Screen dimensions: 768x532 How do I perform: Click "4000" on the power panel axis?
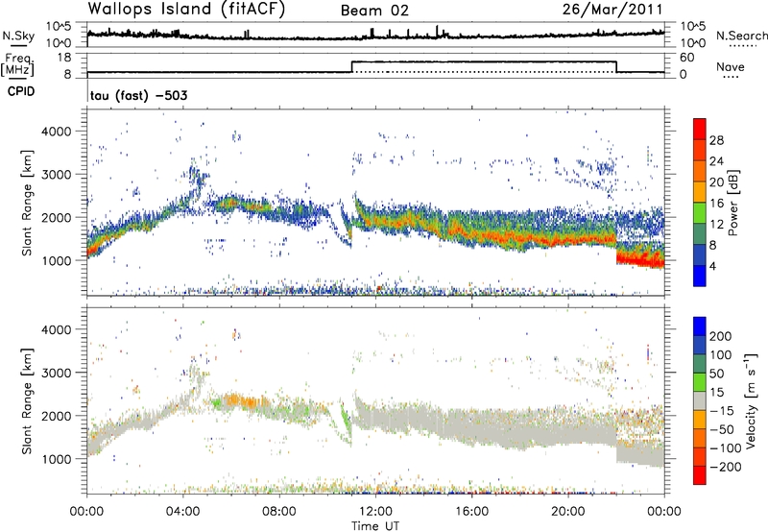tap(56, 132)
